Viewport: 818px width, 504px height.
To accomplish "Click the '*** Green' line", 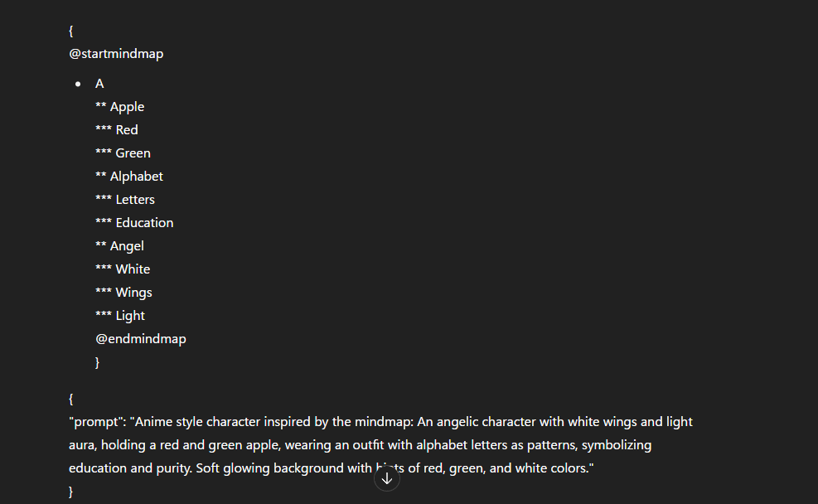I will 123,153.
